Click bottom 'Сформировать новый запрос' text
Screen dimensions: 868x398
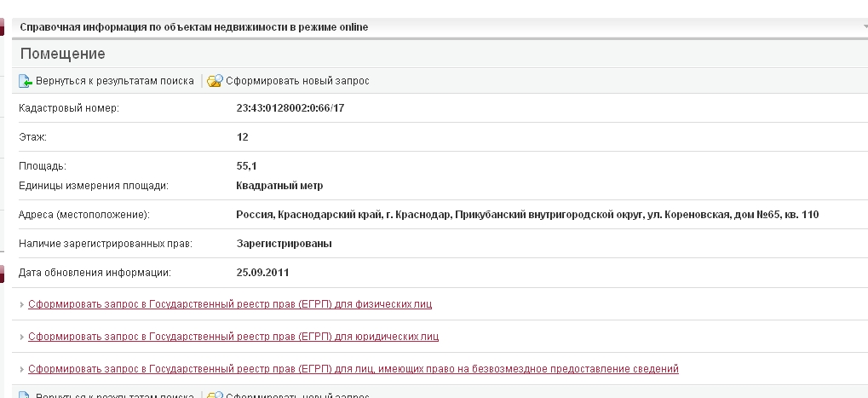point(296,395)
